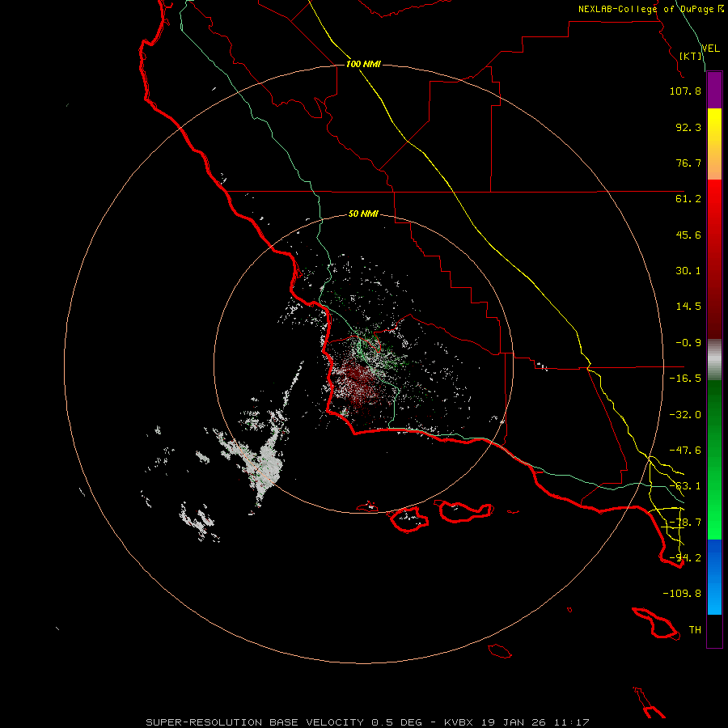Click the -16.5 velocity scale value

point(685,379)
